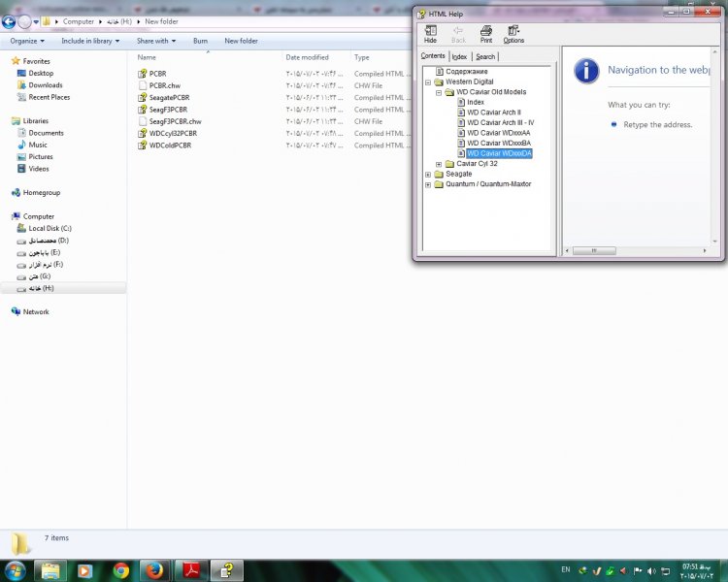Open Local Disk (C:) in sidebar
Viewport: 728px width, 582px height.
pyautogui.click(x=50, y=228)
